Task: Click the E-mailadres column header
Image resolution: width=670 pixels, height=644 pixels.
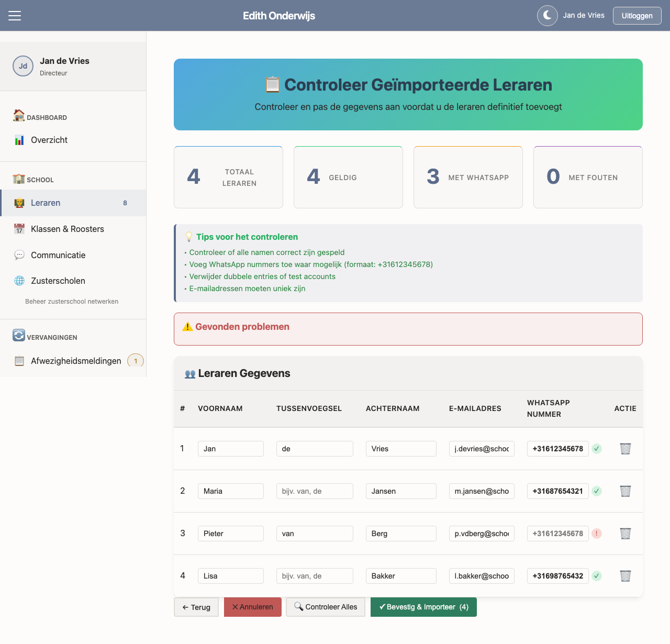Action: (475, 408)
